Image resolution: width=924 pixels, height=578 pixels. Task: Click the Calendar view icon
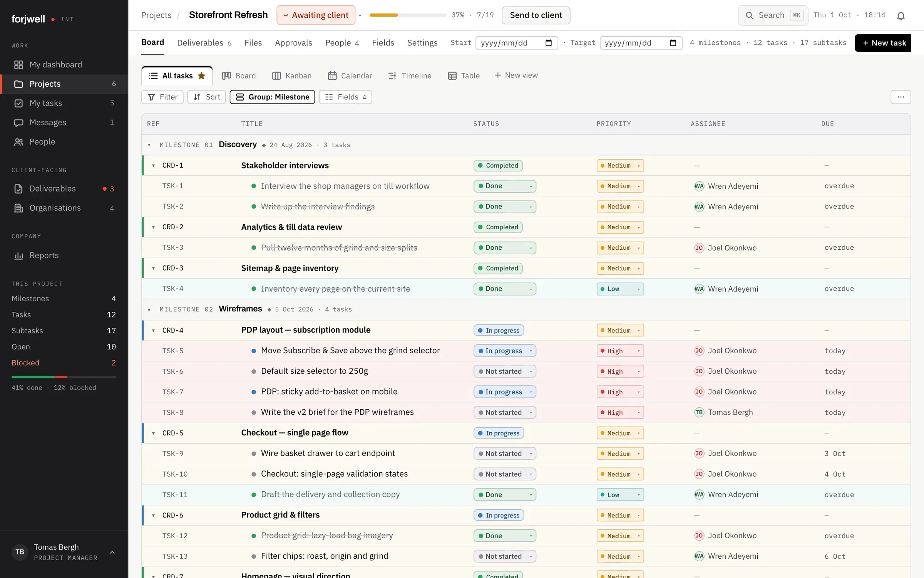click(332, 76)
